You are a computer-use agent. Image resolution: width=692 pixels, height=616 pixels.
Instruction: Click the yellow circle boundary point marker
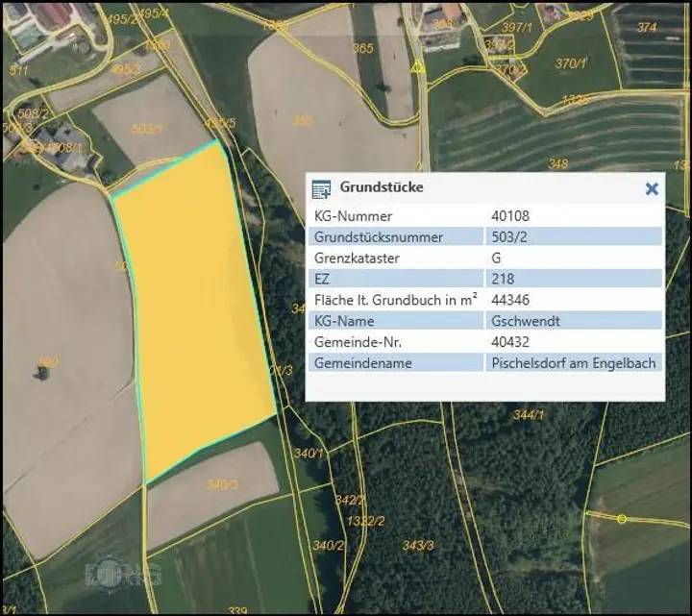(622, 519)
